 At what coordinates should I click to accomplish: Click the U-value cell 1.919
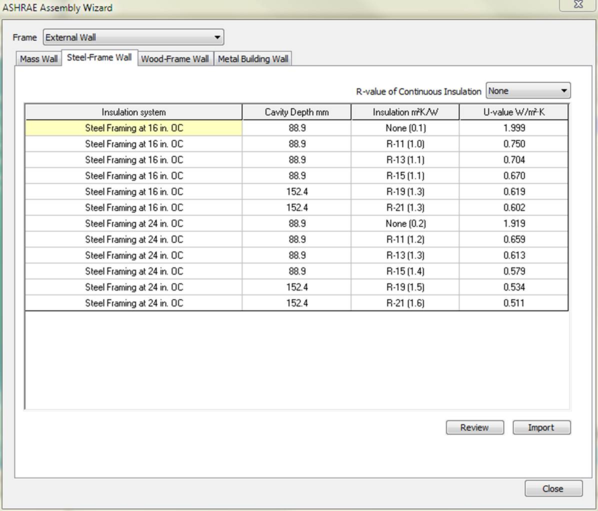coord(514,223)
